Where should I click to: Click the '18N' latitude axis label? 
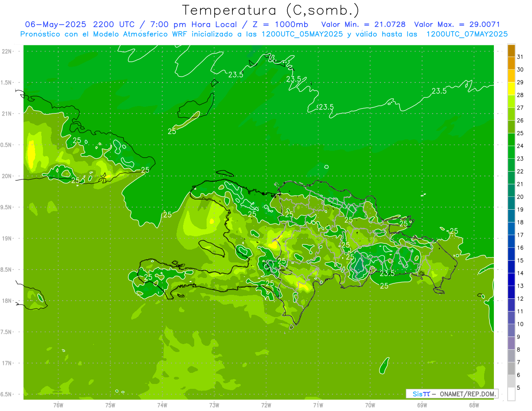(7, 301)
